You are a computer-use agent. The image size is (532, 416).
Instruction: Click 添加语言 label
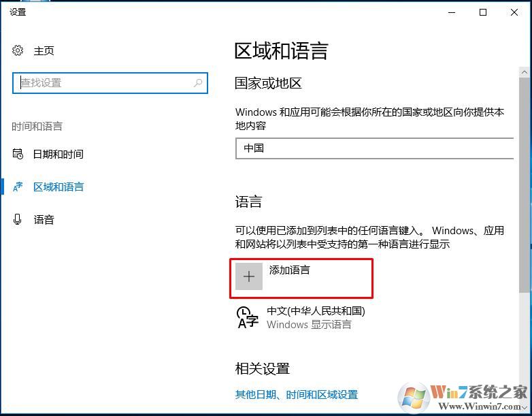click(x=289, y=270)
